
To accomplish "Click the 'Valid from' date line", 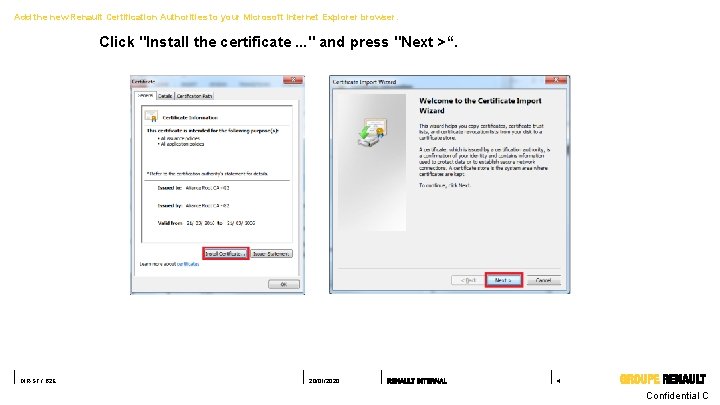I will pos(206,223).
